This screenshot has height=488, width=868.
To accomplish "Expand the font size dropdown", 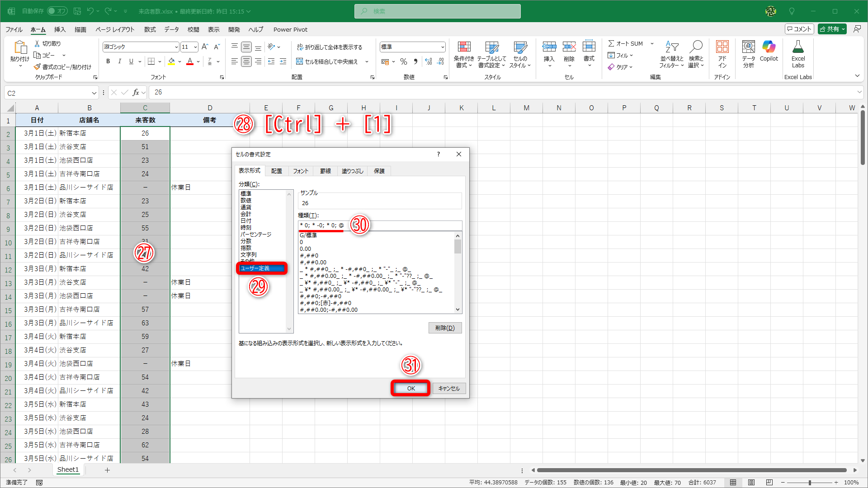I will click(x=196, y=47).
